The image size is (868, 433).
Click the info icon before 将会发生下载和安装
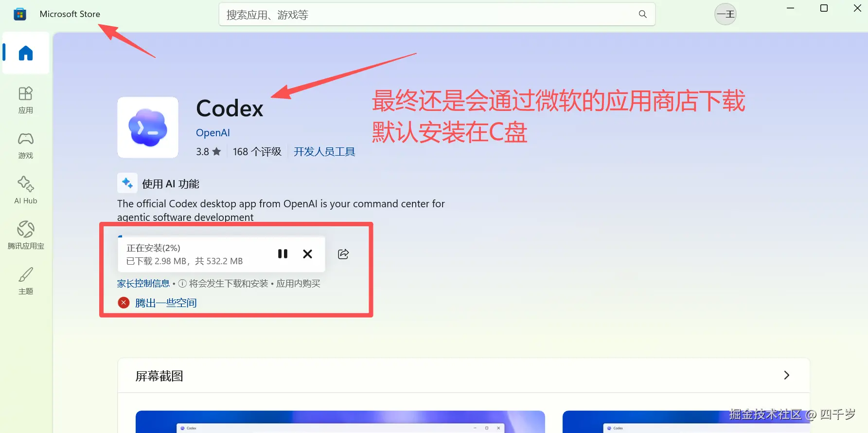[182, 284]
